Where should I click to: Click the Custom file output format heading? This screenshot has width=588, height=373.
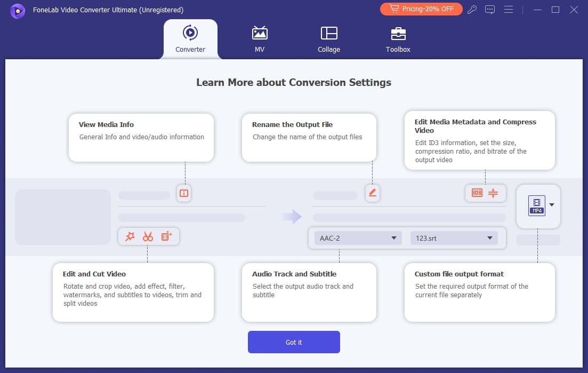coord(459,274)
